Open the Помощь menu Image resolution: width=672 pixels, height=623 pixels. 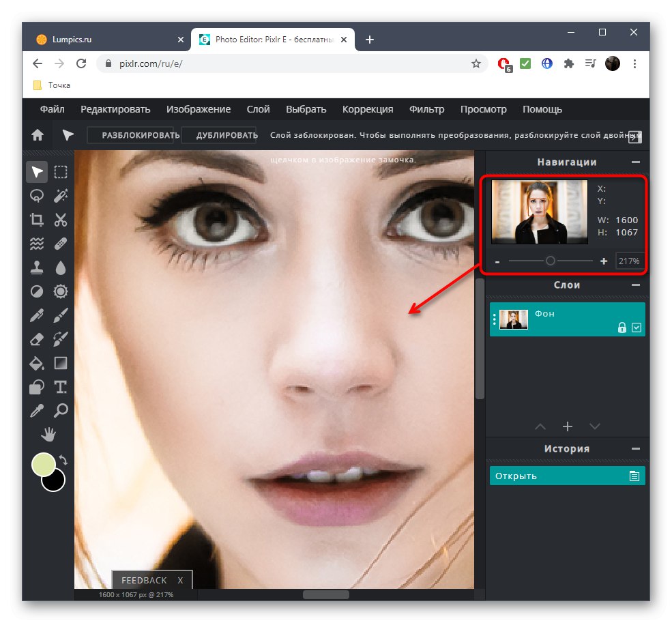click(542, 109)
